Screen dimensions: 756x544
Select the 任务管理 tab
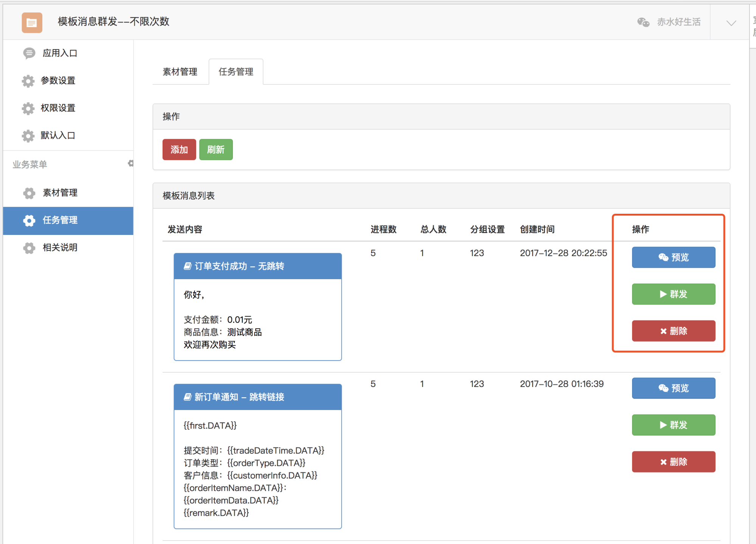(236, 71)
